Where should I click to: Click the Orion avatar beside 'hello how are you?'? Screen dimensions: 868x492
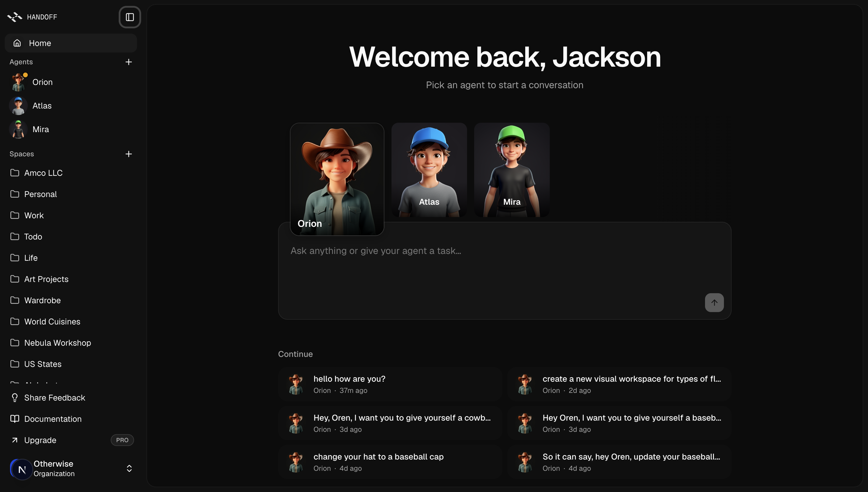[x=296, y=384]
